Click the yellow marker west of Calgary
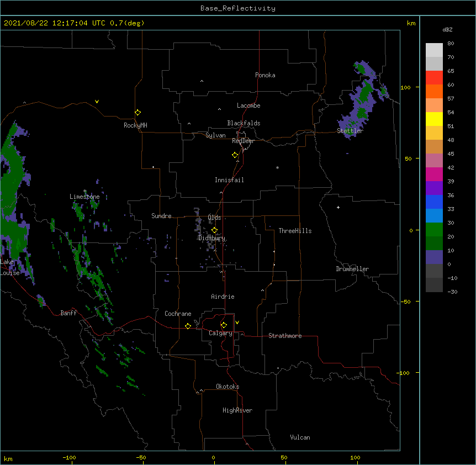The width and height of the screenshot is (476, 465). coord(188,326)
